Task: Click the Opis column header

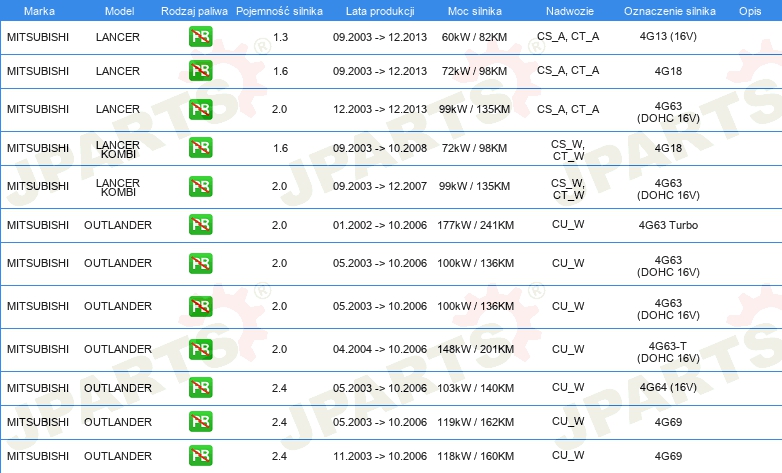Action: (750, 11)
